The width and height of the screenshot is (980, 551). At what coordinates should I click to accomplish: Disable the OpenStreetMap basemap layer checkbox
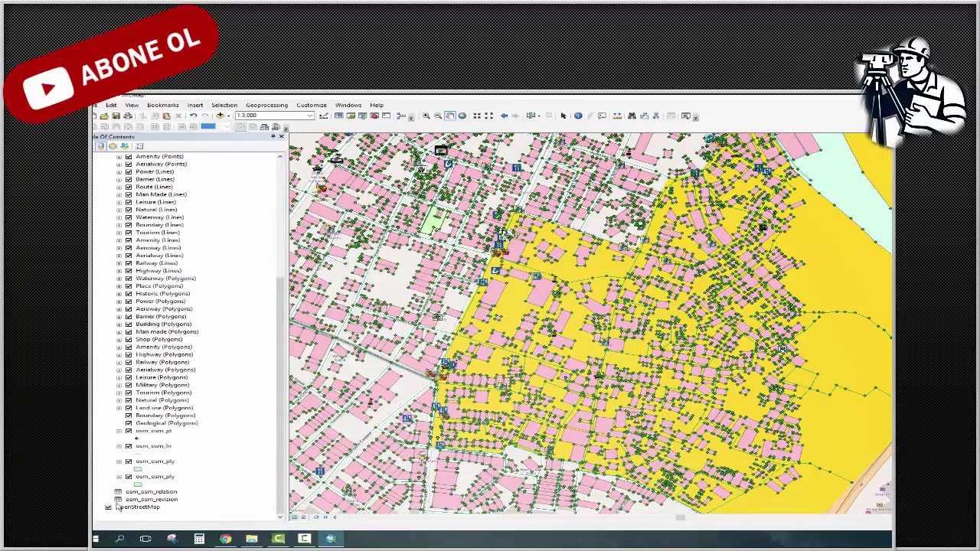(x=108, y=507)
